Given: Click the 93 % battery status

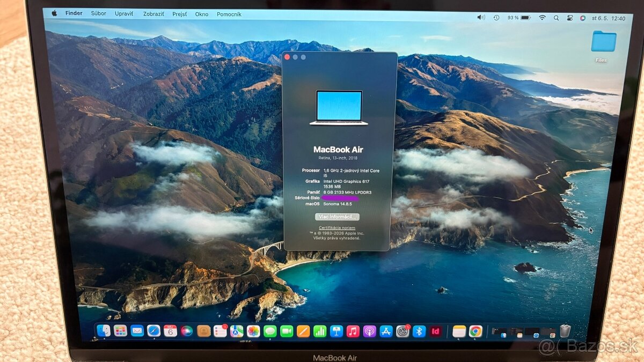Looking at the screenshot, I should tap(518, 18).
